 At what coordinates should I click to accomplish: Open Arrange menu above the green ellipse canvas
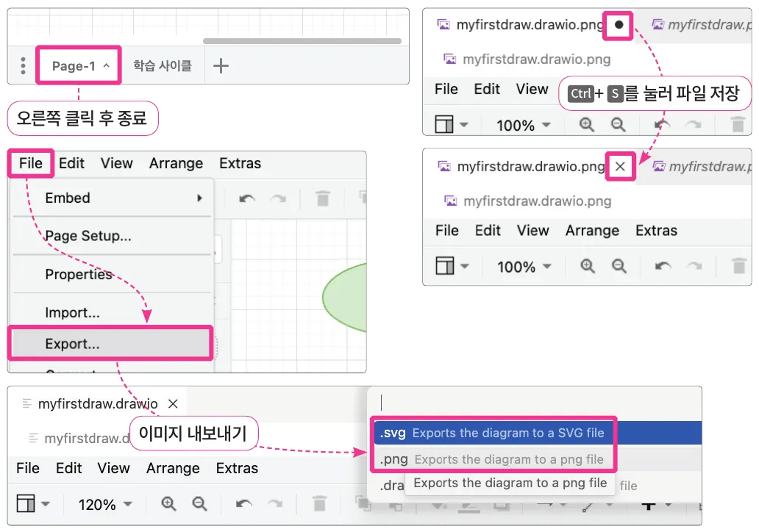click(177, 163)
